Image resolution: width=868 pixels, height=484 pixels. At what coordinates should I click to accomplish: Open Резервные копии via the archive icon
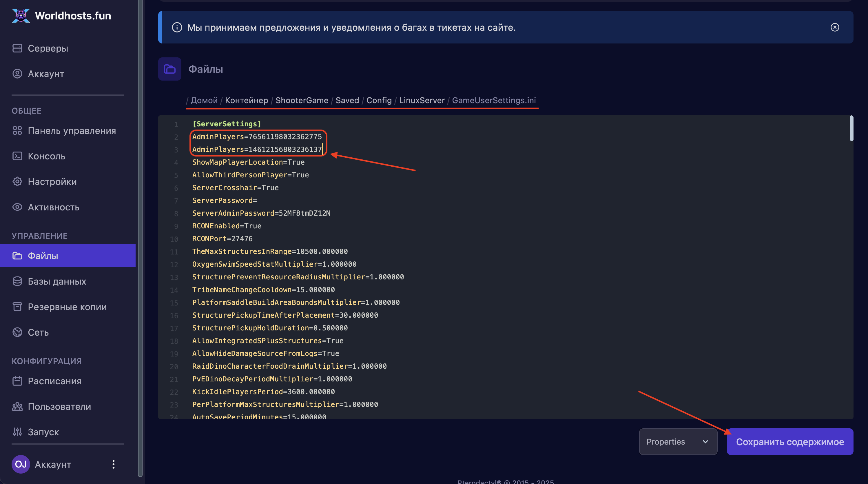pos(17,307)
